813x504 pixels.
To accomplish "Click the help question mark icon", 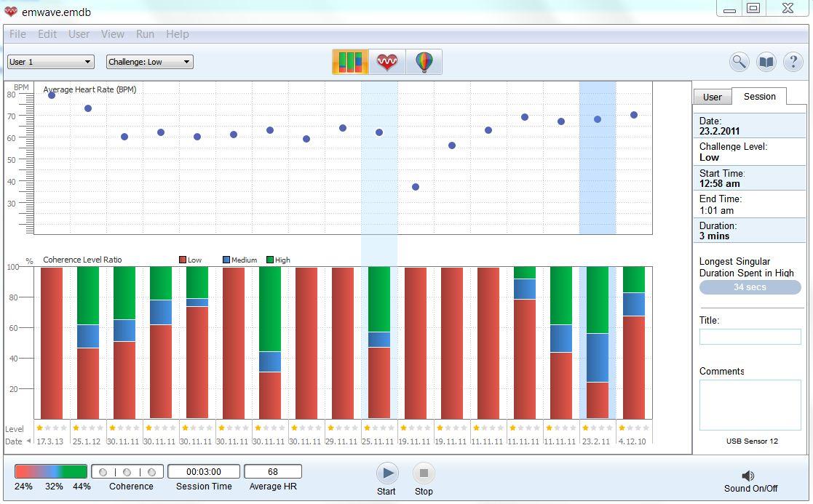I will pos(793,62).
